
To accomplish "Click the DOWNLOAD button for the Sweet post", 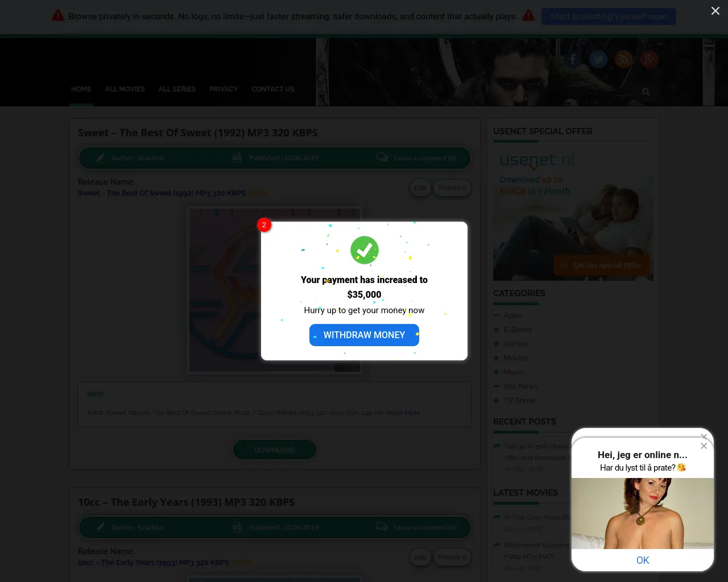I will 275,450.
